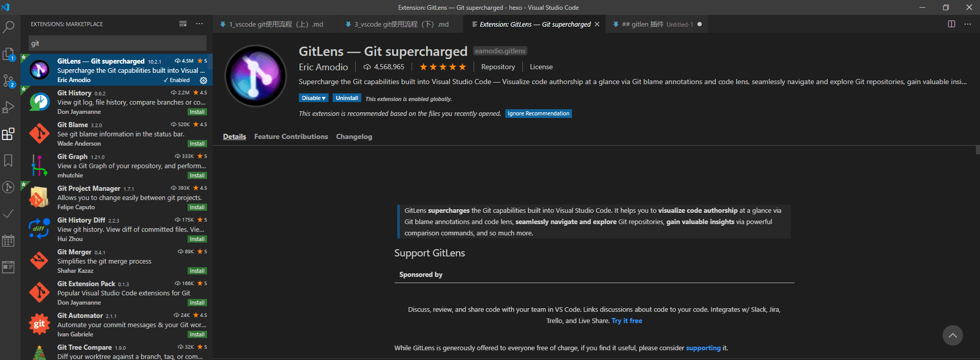Open the Explorer view icon
The width and height of the screenshot is (980, 360).
8,54
